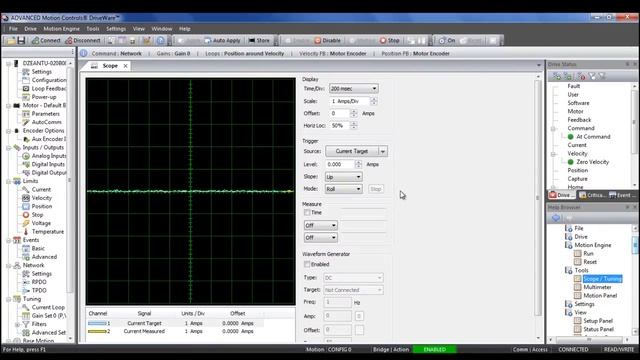This screenshot has height=360, width=640.
Task: Click the Temperature thermometer icon in tree
Action: click(26, 231)
